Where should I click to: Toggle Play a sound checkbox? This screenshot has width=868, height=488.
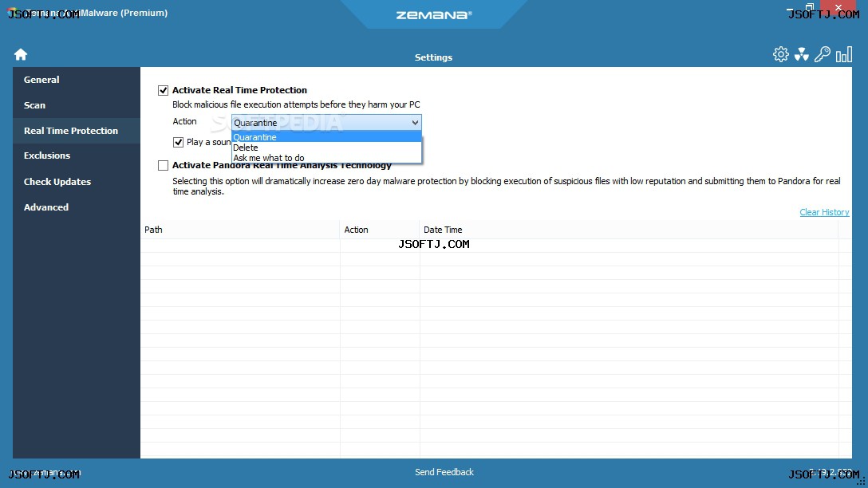(x=178, y=142)
